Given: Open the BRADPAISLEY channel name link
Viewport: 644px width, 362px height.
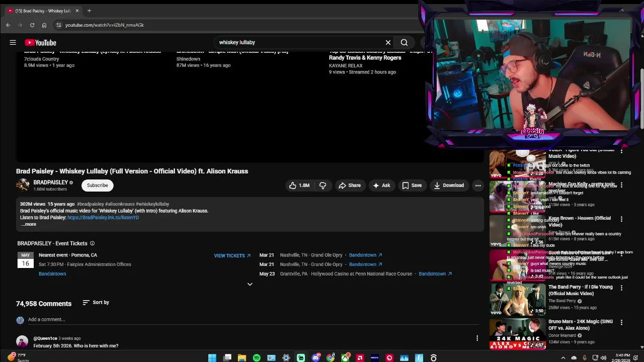Looking at the screenshot, I should coord(50,183).
